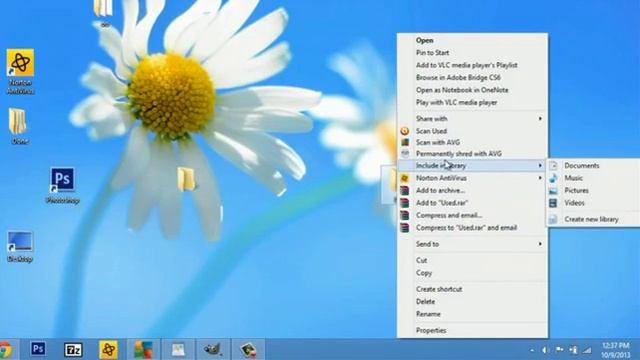Expand the Share with submenu
Image resolution: width=640 pixels, height=360 pixels.
tap(472, 118)
